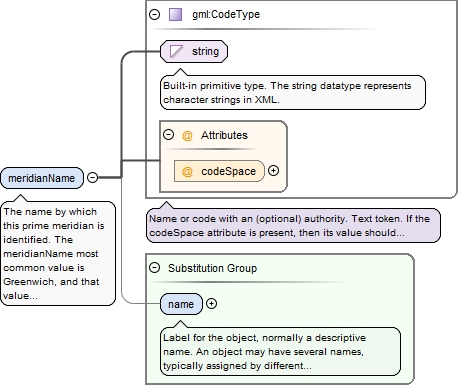Select the meridianName element node
This screenshot has width=459, height=386.
click(x=42, y=178)
